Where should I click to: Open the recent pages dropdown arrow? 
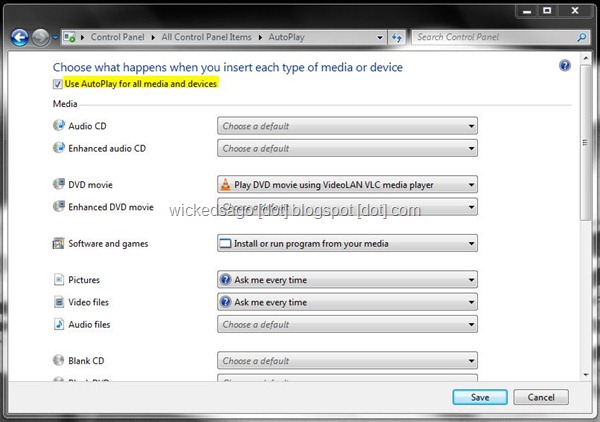coord(55,37)
